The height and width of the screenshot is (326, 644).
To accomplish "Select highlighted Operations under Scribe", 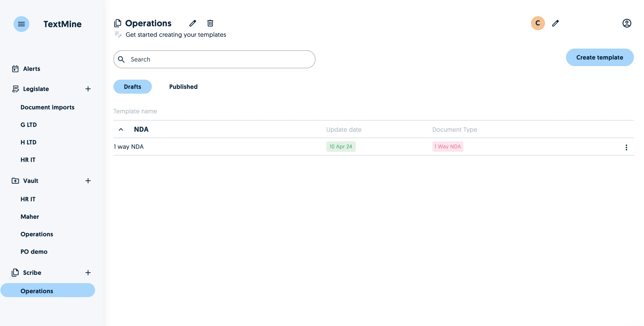I will pos(48,290).
